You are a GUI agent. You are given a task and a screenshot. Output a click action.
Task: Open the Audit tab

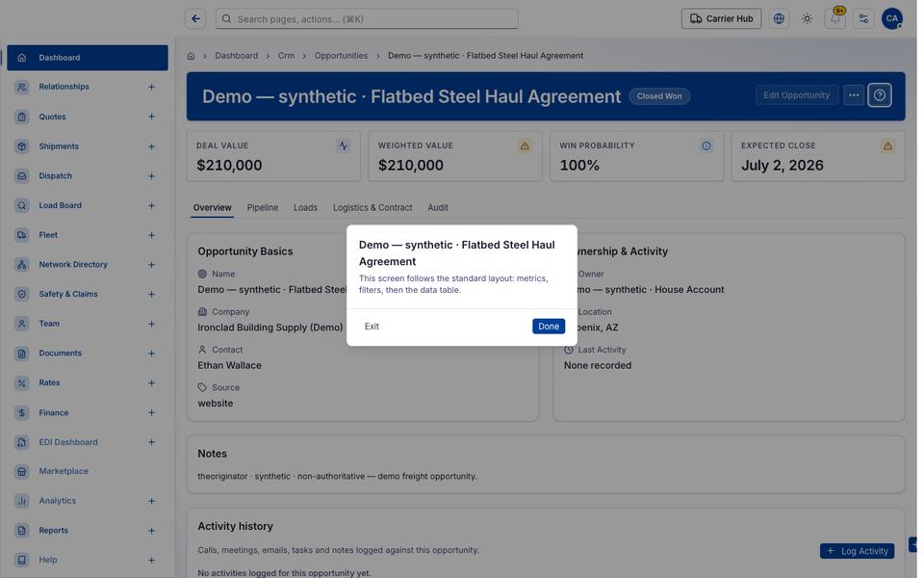click(438, 208)
